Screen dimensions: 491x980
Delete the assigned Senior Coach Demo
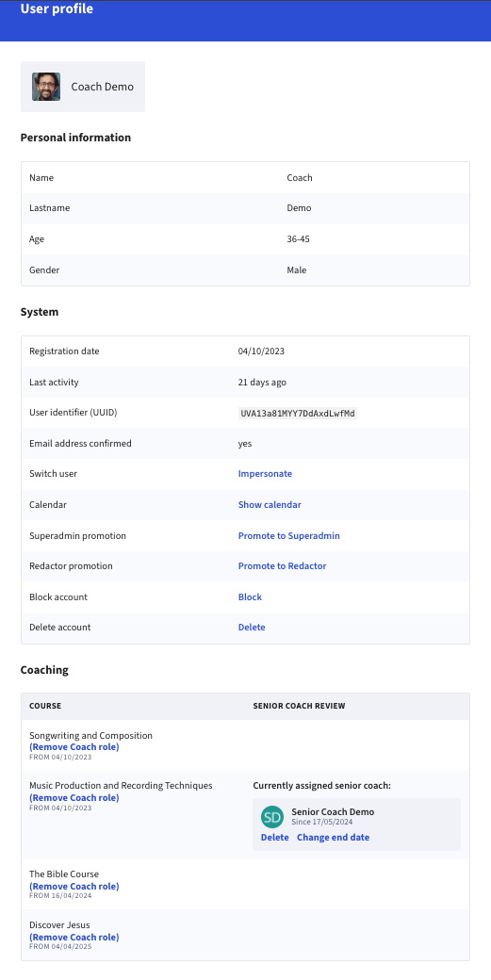click(x=275, y=838)
